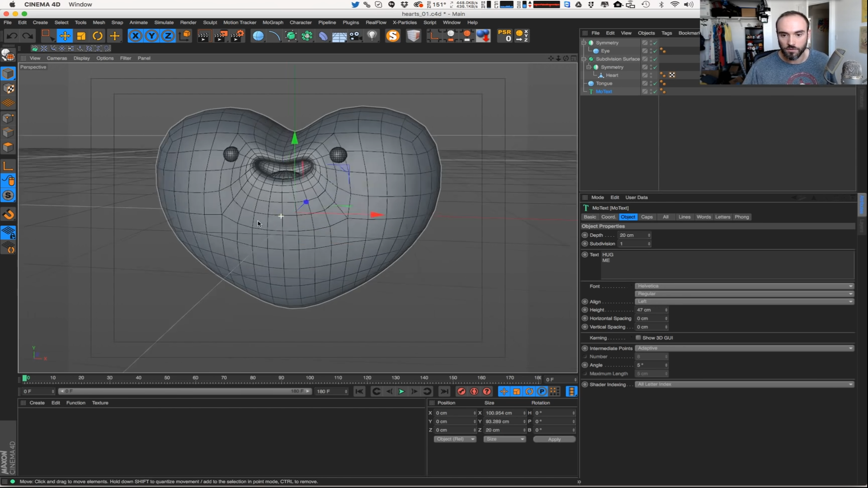Toggle the Z axis lock
This screenshot has width=868, height=488.
(168, 36)
